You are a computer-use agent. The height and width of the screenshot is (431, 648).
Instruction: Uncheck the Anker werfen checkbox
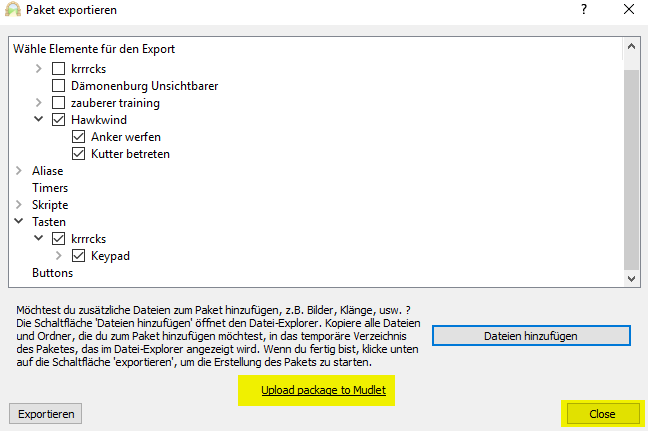pos(79,137)
